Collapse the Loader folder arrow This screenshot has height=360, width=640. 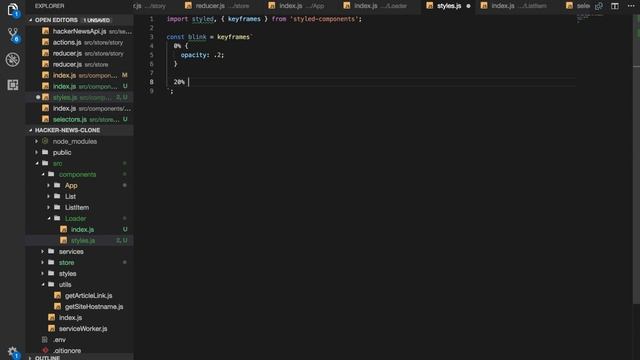49,218
